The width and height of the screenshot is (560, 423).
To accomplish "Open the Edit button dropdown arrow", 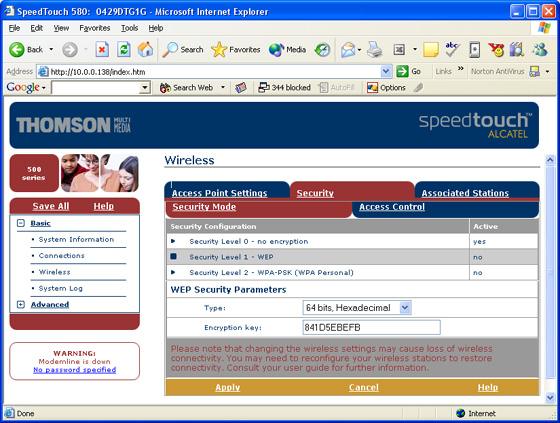I will coord(415,50).
